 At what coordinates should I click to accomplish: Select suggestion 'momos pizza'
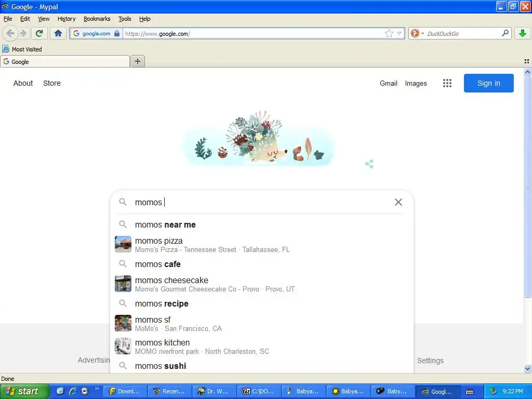[262, 245]
